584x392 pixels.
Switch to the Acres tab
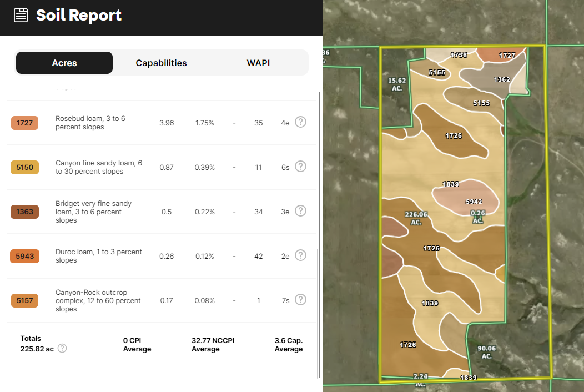[x=64, y=63]
